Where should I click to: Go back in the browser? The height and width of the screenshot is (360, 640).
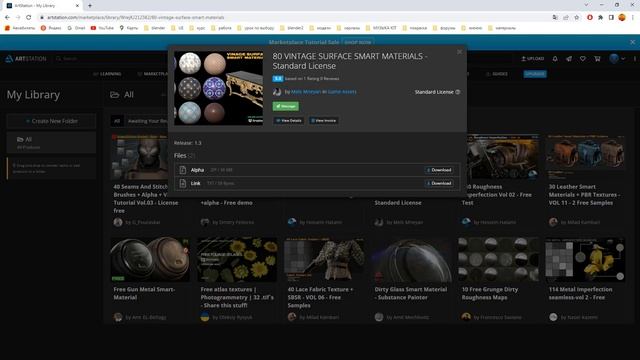[x=7, y=17]
